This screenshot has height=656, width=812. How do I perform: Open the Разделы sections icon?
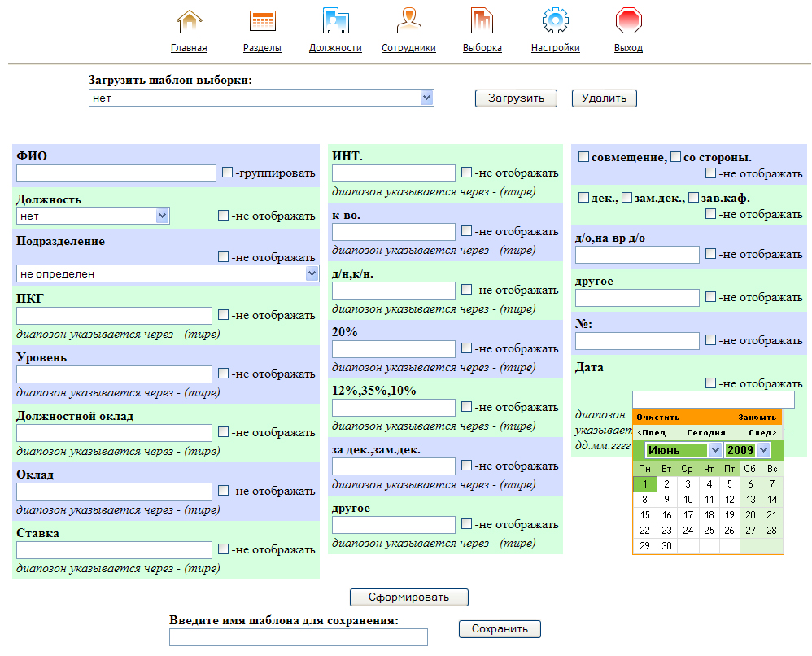pos(262,21)
